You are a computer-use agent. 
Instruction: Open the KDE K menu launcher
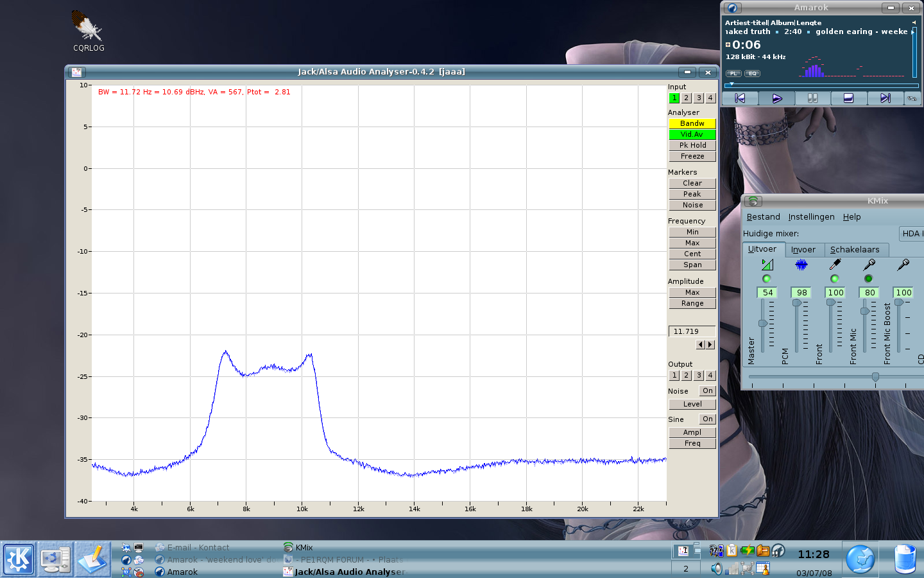click(19, 559)
